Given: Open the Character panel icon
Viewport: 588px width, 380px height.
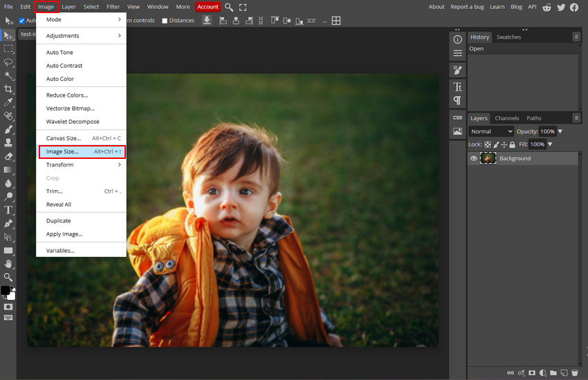Looking at the screenshot, I should click(x=457, y=87).
